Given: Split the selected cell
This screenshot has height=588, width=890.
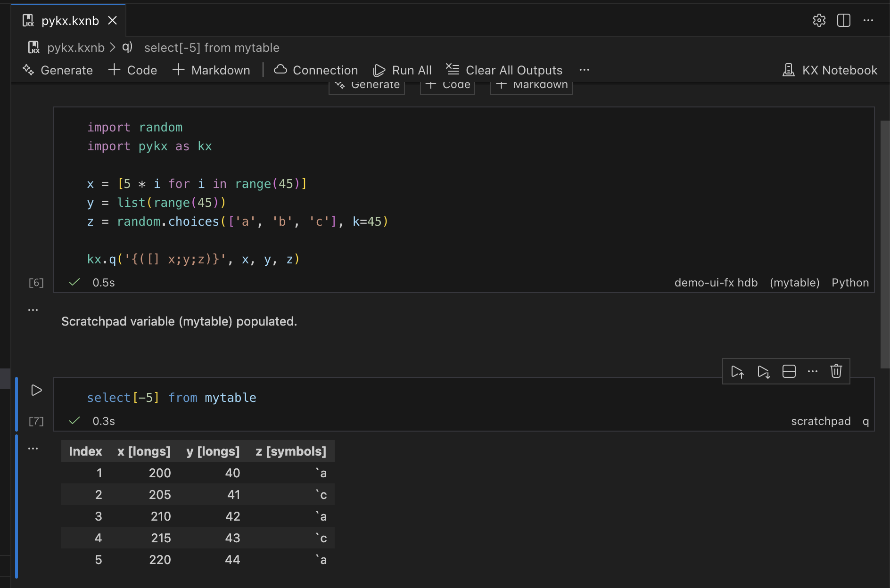Looking at the screenshot, I should pos(789,371).
